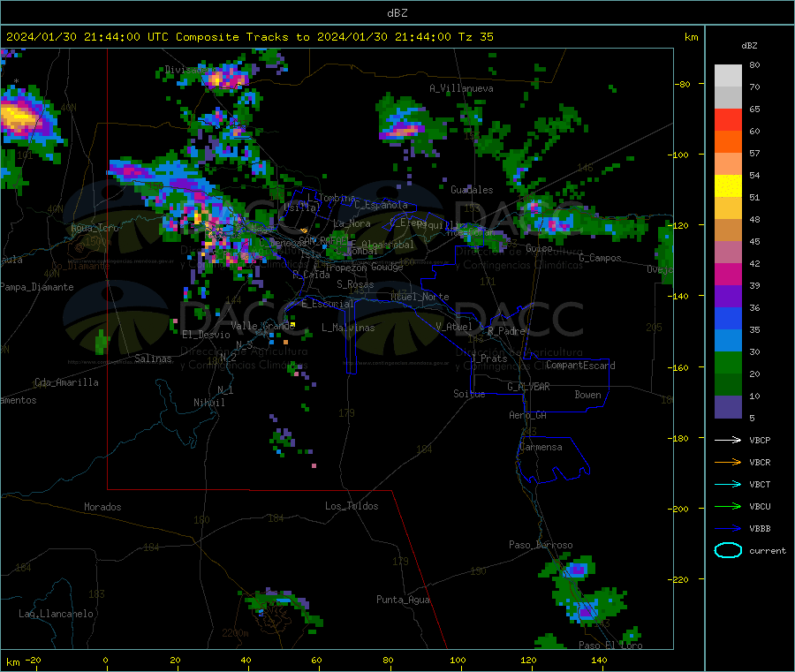Click the J_Prats map label

(x=489, y=358)
